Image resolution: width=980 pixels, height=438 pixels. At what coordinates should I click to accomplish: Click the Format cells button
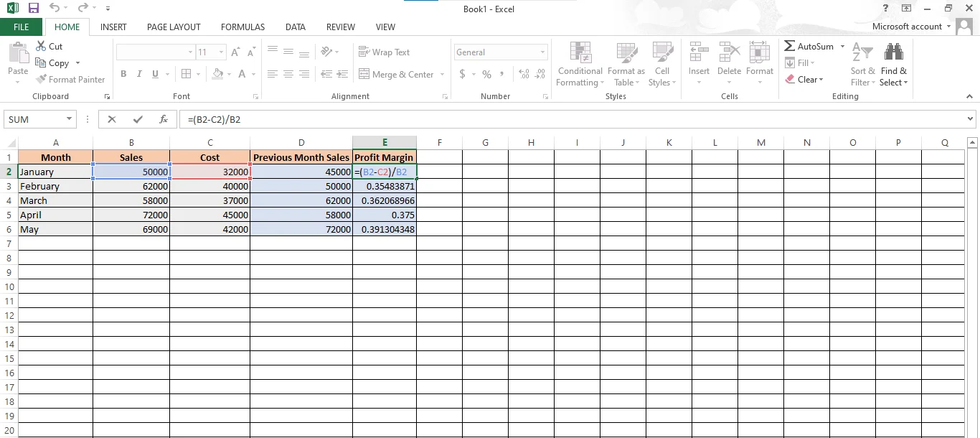click(760, 63)
